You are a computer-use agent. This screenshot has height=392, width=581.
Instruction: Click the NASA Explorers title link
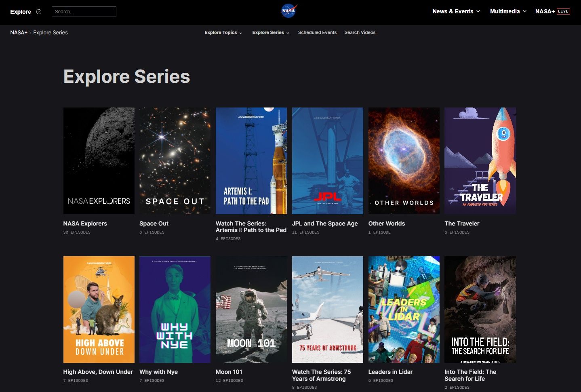click(x=85, y=223)
